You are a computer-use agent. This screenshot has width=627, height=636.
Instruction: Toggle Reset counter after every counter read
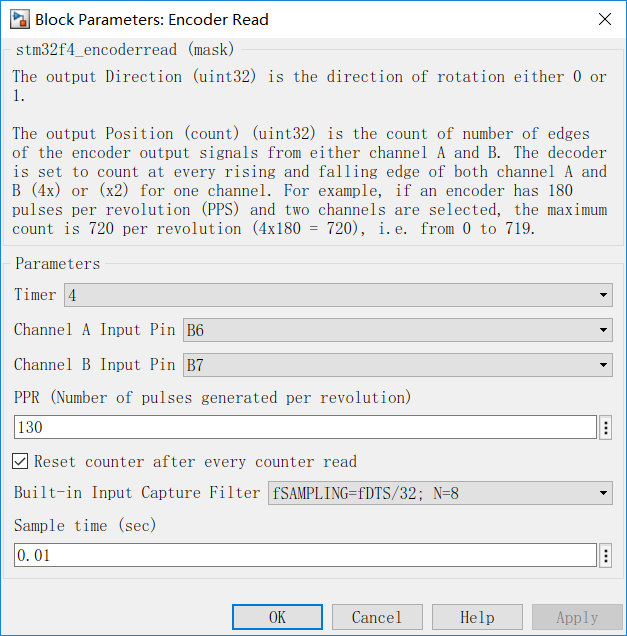coord(21,462)
